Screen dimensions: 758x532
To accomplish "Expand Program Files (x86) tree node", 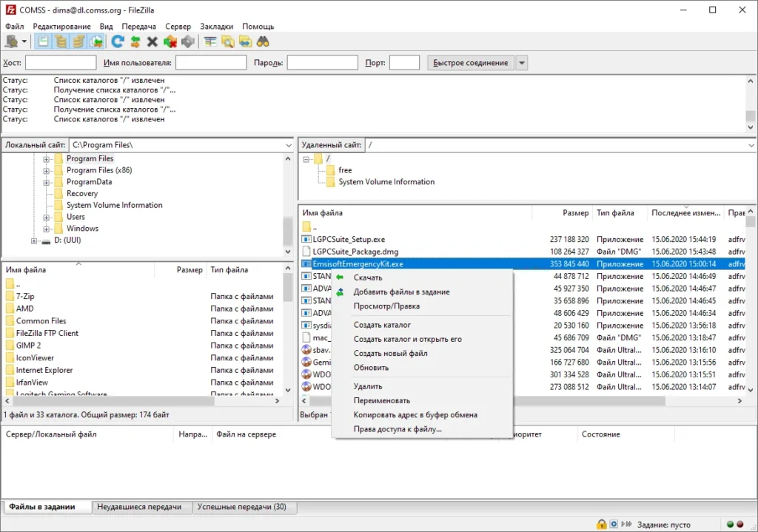I will pyautogui.click(x=47, y=171).
